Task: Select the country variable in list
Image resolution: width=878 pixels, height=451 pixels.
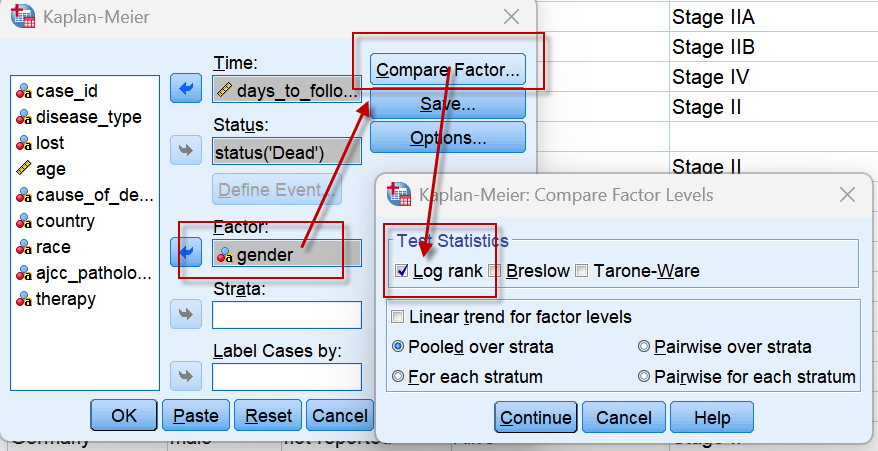Action: point(65,221)
